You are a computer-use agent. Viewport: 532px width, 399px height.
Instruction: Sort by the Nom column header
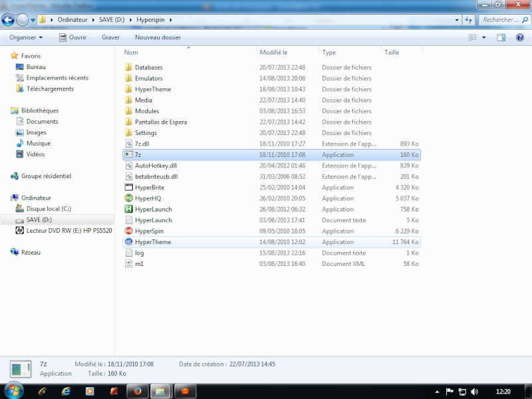(189, 53)
